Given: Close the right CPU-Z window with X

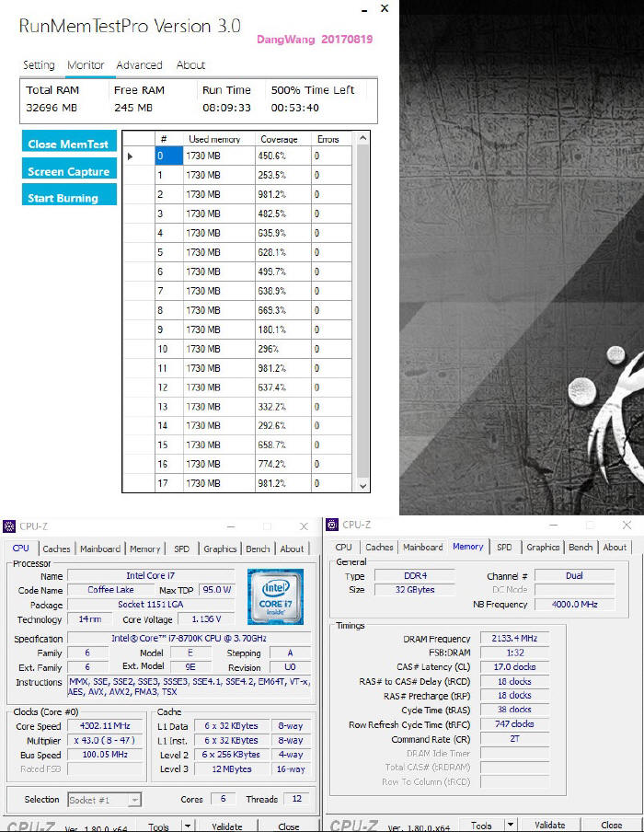Looking at the screenshot, I should click(x=627, y=525).
